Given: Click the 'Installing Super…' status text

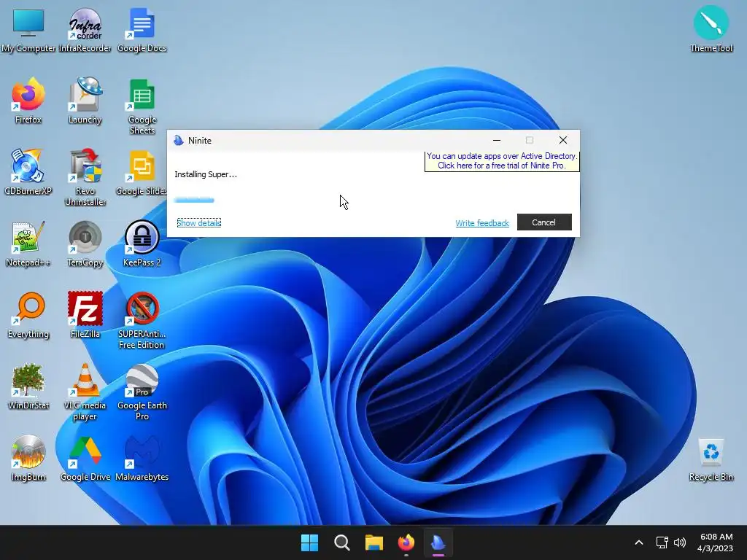Looking at the screenshot, I should point(206,174).
